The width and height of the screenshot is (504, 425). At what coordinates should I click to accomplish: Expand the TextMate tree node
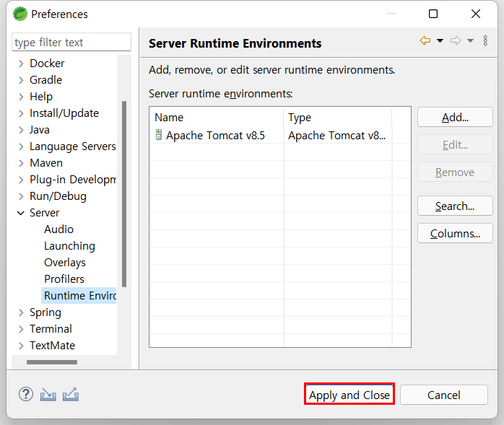21,346
